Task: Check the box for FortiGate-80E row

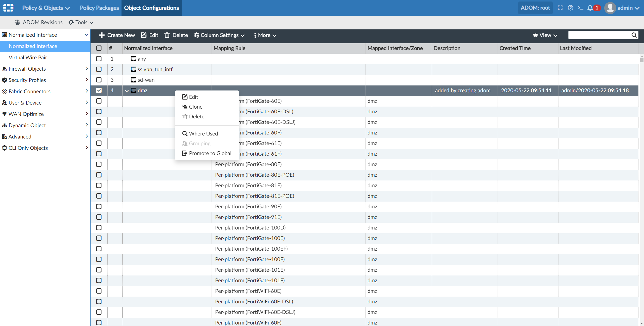Action: [x=99, y=164]
